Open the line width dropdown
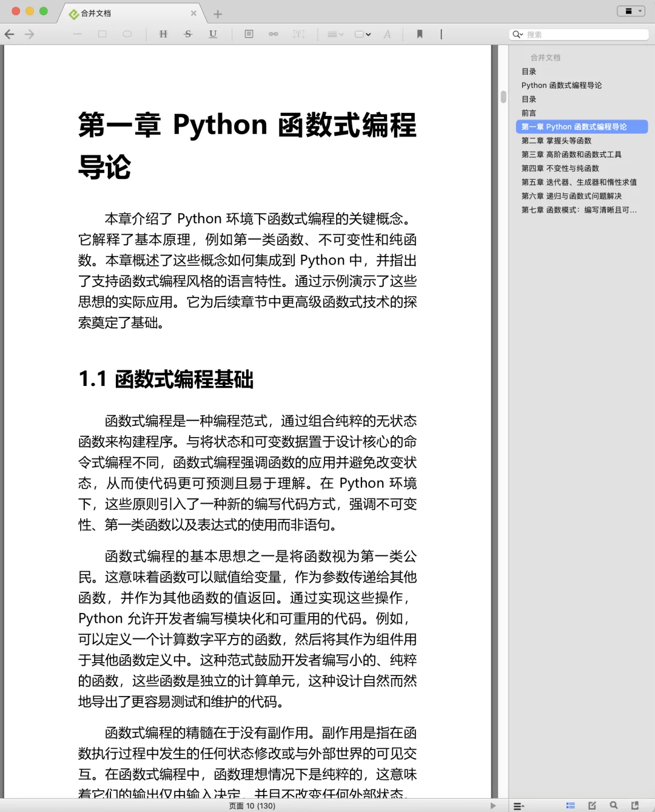 (335, 34)
